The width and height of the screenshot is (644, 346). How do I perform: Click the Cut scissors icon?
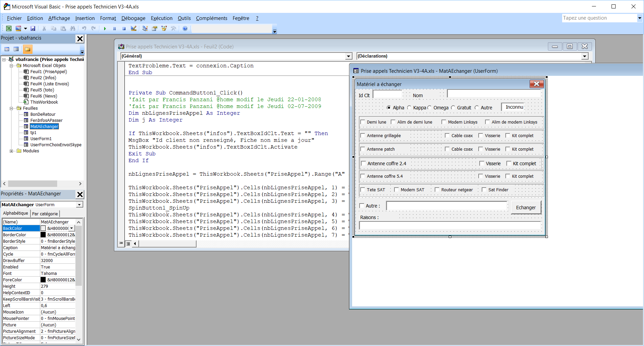(x=44, y=28)
